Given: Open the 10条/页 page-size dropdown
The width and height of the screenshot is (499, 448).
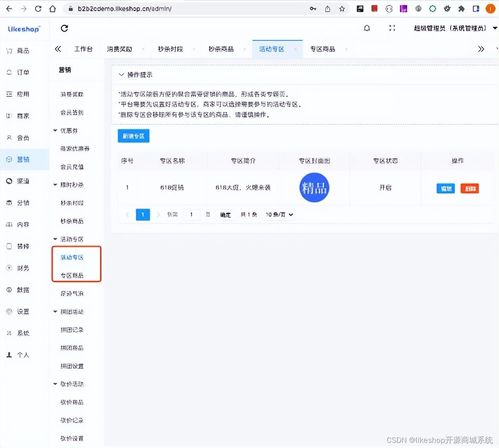Looking at the screenshot, I should (279, 214).
